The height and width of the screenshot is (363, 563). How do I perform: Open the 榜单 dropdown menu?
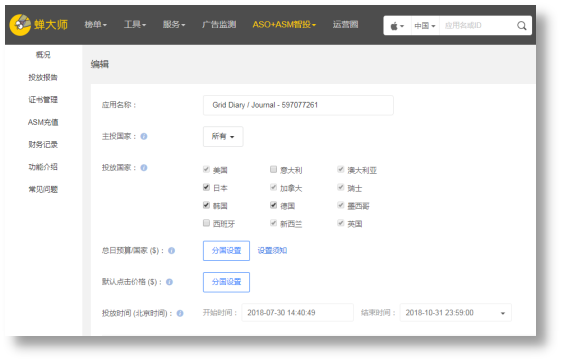point(96,24)
